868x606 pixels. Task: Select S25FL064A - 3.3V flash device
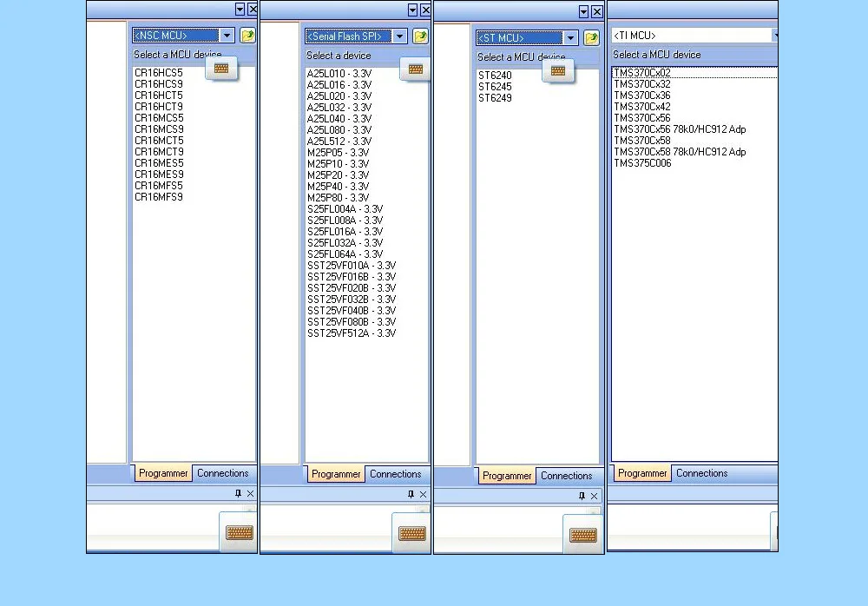pos(345,254)
